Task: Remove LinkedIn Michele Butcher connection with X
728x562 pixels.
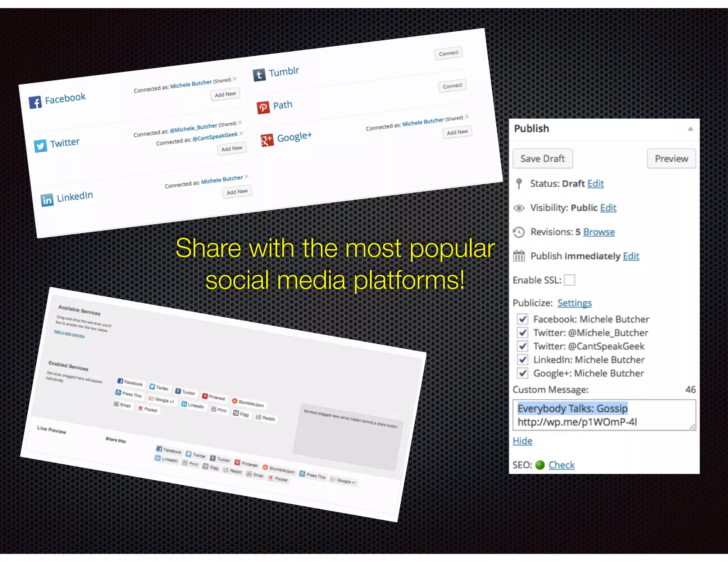Action: point(247,177)
